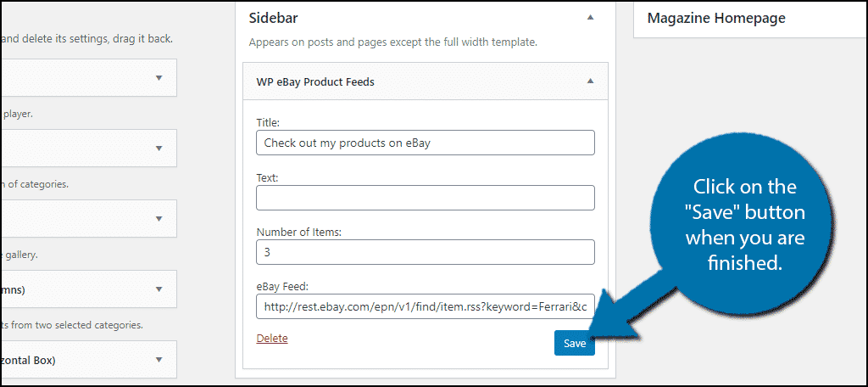Click the Save button in the widget
The image size is (868, 387).
point(574,343)
